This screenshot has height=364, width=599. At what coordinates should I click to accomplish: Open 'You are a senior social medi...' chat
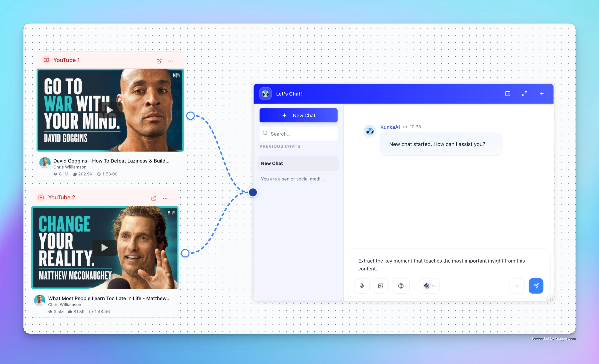coord(292,179)
